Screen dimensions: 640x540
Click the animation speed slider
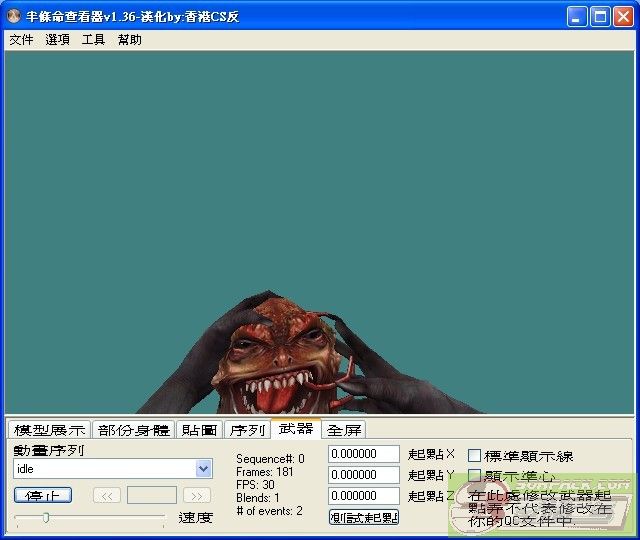[x=90, y=517]
